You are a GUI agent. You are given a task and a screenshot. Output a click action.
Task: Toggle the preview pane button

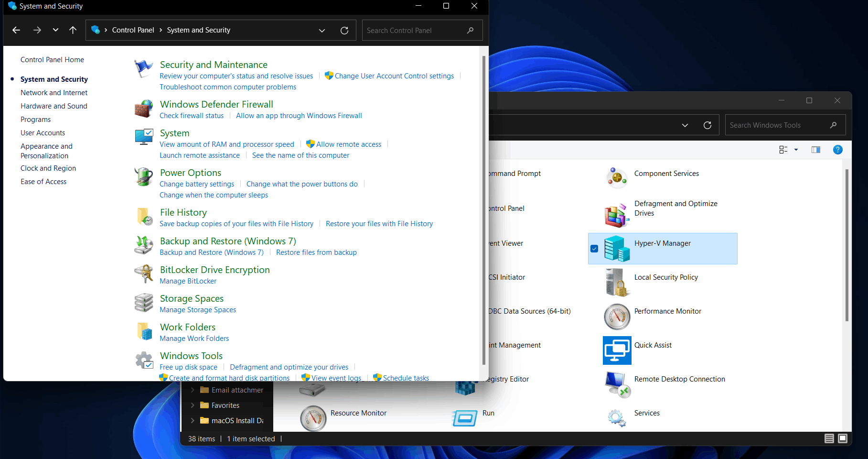[815, 150]
